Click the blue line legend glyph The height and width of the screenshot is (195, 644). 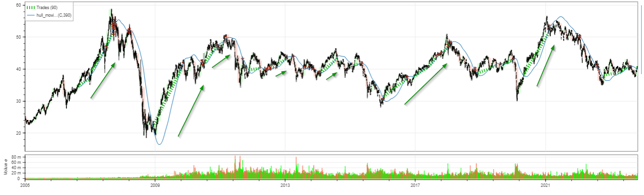tap(31, 15)
